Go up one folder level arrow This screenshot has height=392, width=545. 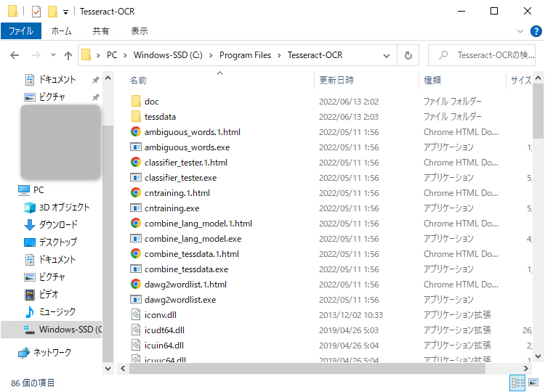pyautogui.click(x=68, y=56)
